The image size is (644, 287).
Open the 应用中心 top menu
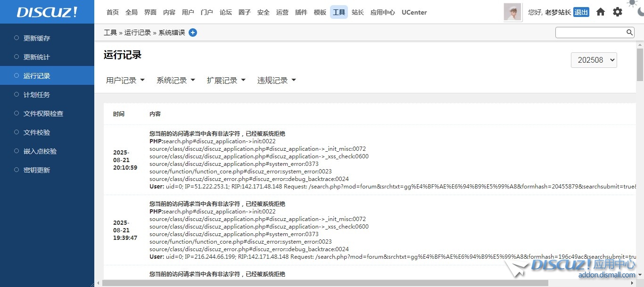383,12
